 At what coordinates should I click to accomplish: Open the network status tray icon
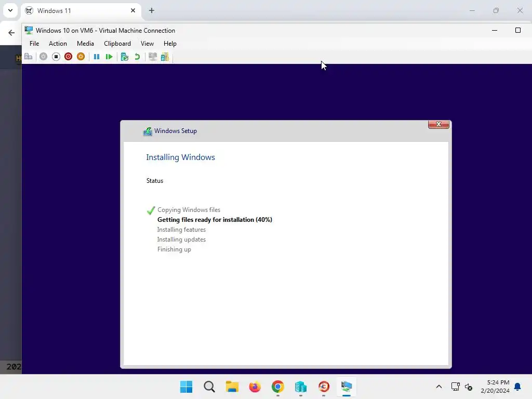(455, 387)
